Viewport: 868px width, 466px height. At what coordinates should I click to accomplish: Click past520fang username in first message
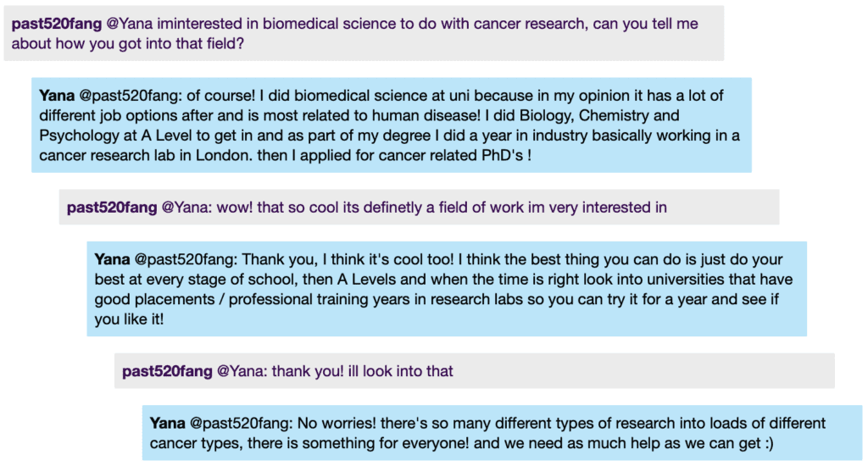tap(57, 24)
